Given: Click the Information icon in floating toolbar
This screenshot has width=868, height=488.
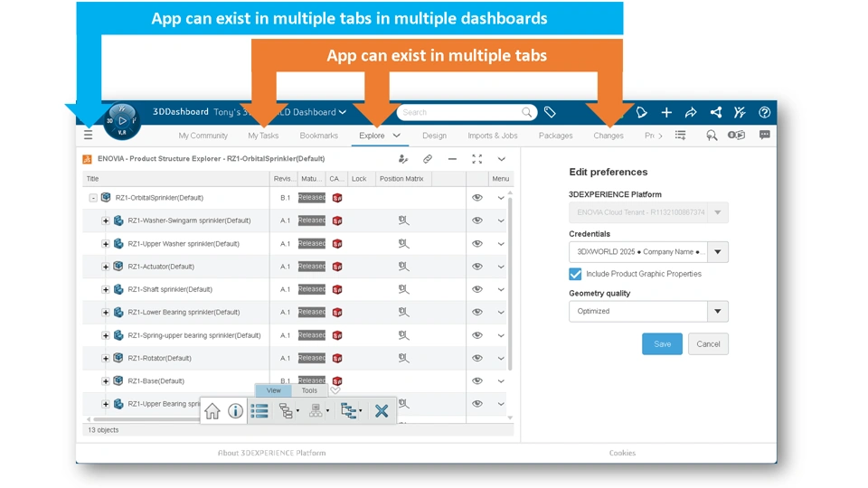Looking at the screenshot, I should [x=235, y=411].
